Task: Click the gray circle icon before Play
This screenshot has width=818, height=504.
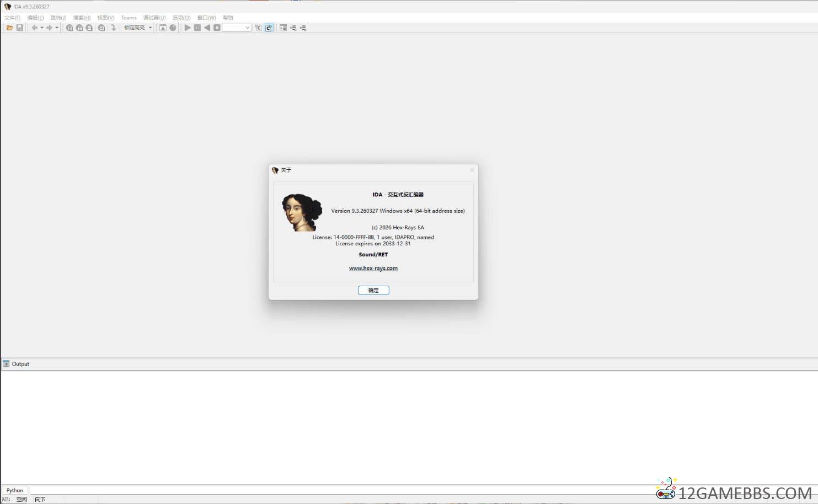Action: tap(173, 28)
